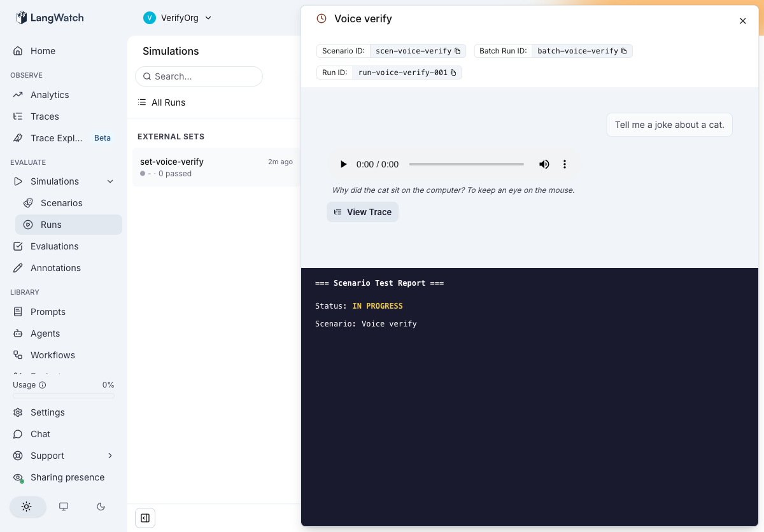Click the Simulations search field

(x=199, y=76)
